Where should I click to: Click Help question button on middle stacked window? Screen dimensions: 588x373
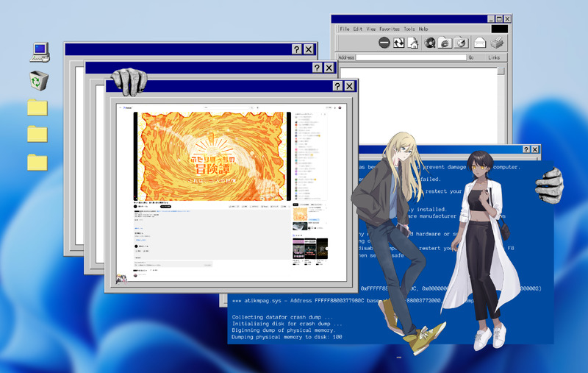318,68
